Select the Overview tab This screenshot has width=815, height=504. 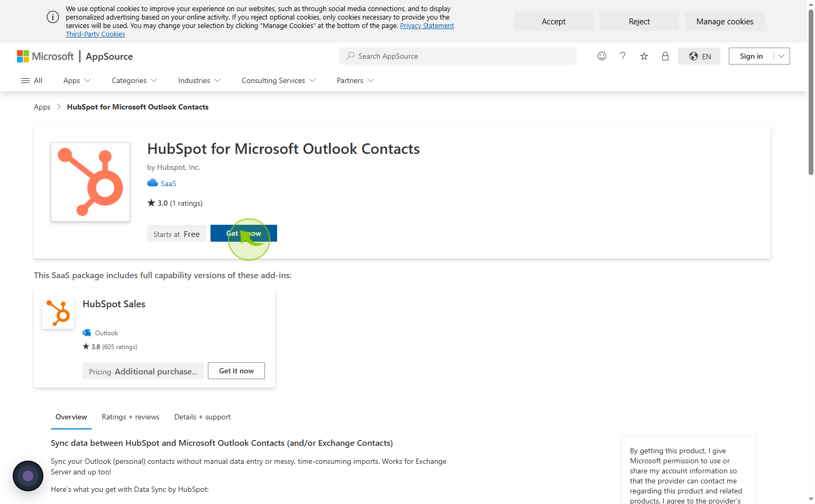coord(71,417)
